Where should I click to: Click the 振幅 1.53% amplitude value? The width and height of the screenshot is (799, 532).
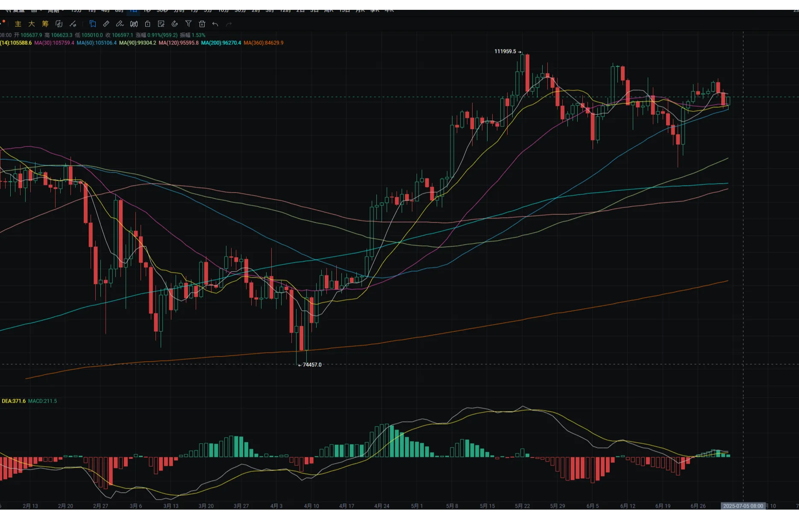193,35
